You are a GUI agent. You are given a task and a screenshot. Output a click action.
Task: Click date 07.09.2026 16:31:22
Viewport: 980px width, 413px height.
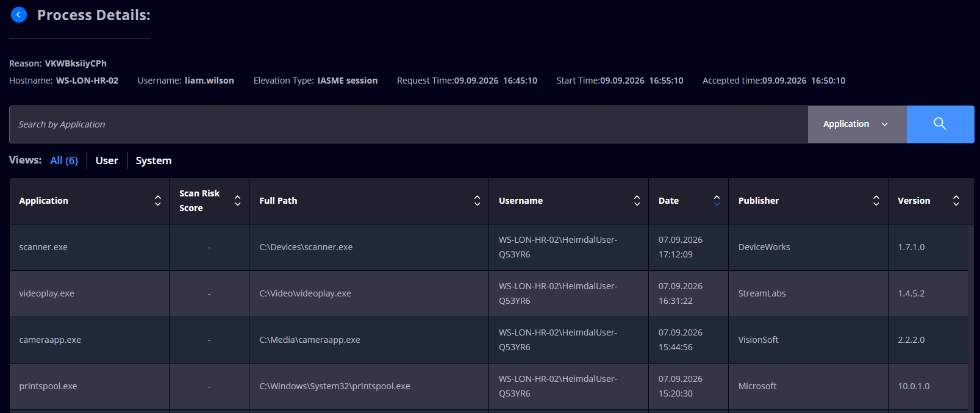pyautogui.click(x=681, y=293)
